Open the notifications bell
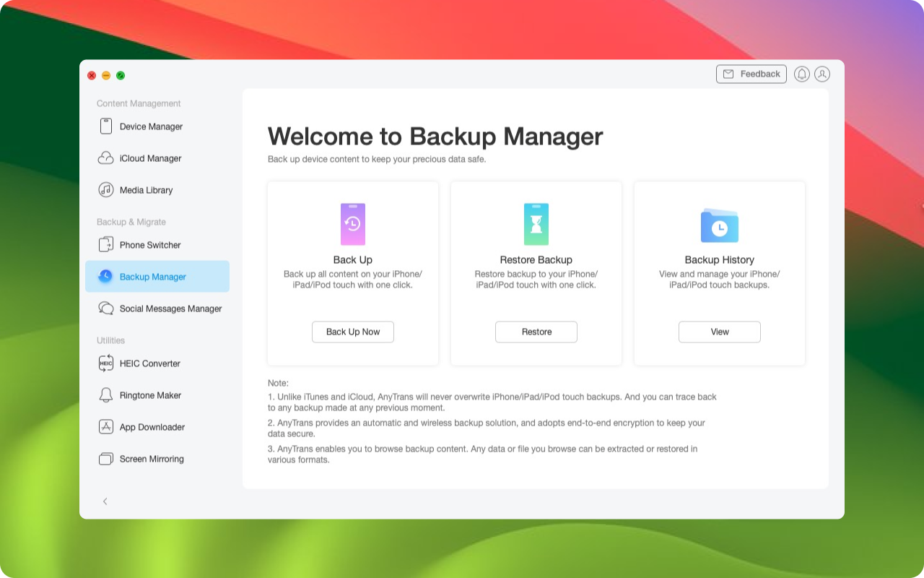Image resolution: width=924 pixels, height=578 pixels. (802, 74)
